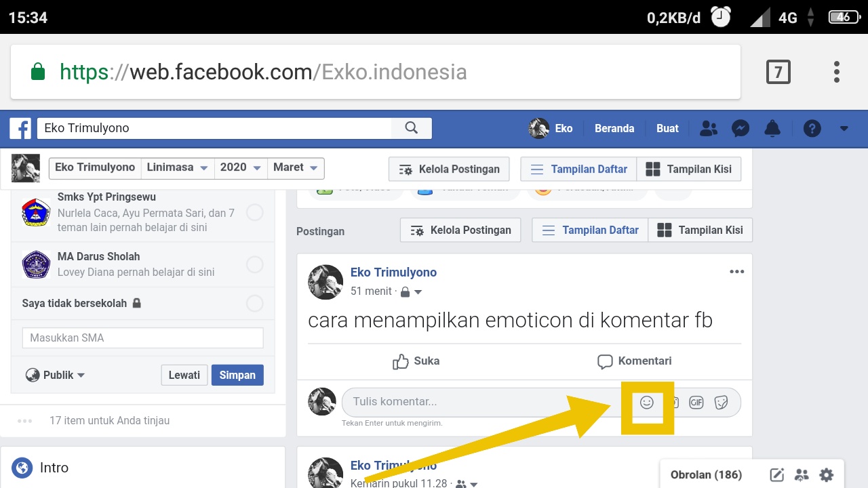Click the battery status indicator
Screen dimensions: 868x488
(x=844, y=17)
